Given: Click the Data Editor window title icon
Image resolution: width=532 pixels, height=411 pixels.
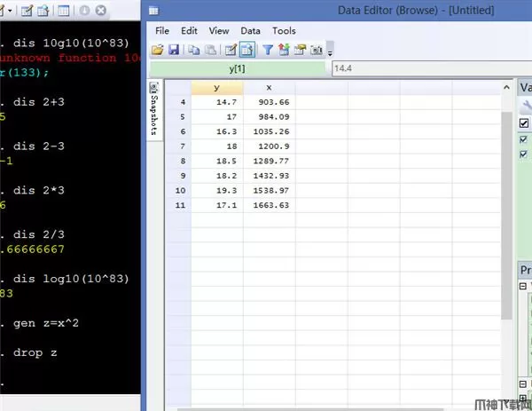Looking at the screenshot, I should click(153, 11).
